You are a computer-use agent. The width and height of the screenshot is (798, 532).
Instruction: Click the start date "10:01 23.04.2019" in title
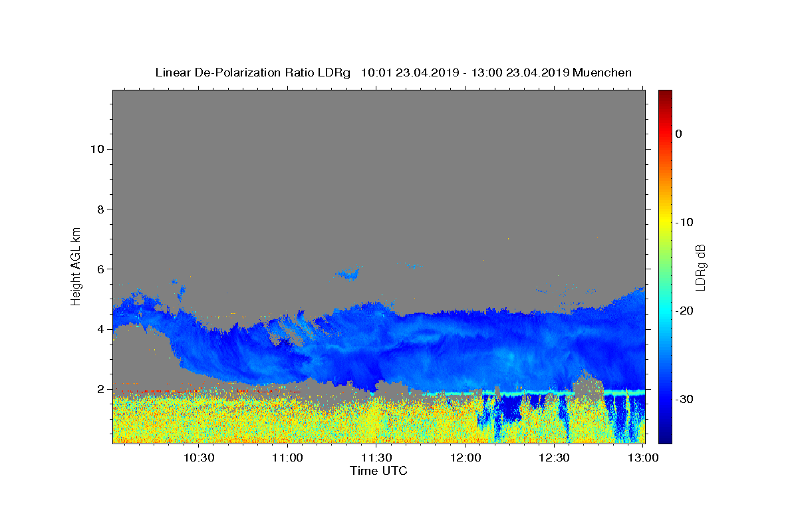[410, 72]
